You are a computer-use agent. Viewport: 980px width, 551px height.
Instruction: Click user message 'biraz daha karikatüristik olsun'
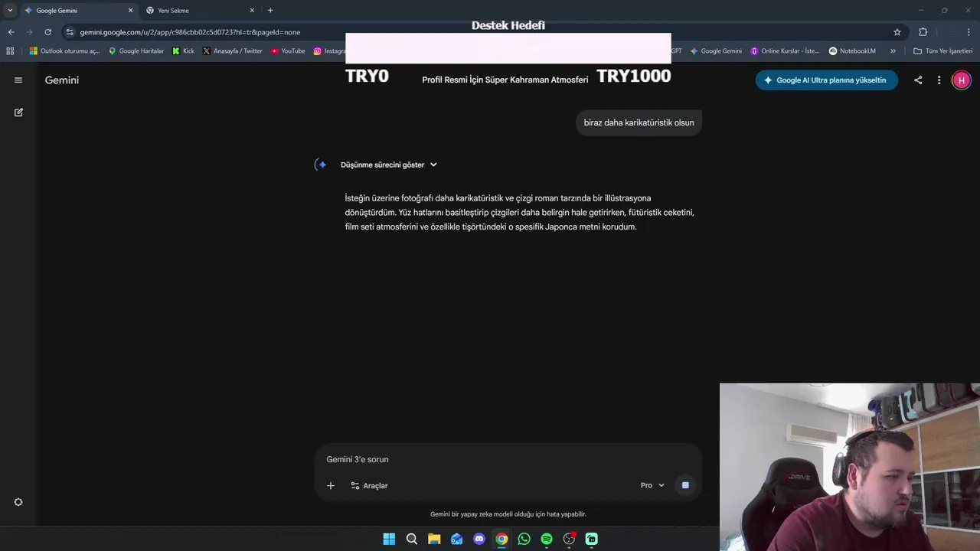639,122
